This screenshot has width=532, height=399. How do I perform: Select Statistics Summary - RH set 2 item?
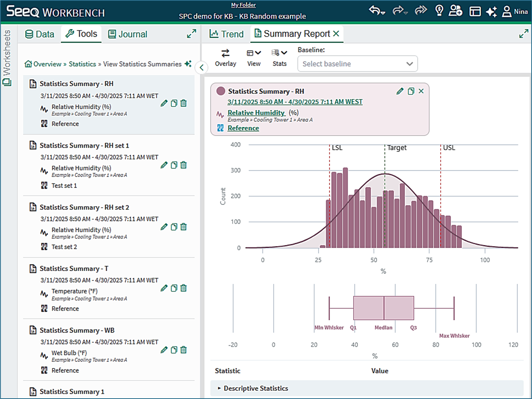coord(109,227)
